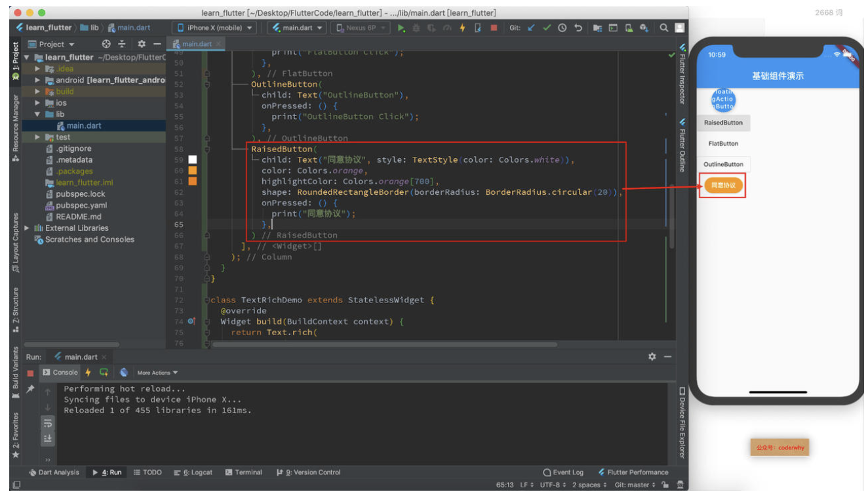Expand the android folder in project tree
The width and height of the screenshot is (868, 492).
pos(38,80)
